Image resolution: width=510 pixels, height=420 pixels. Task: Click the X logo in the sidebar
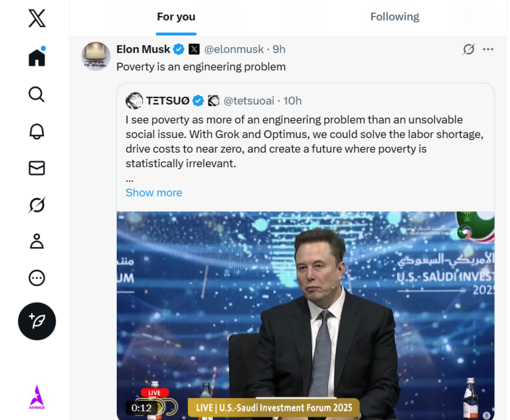click(37, 19)
